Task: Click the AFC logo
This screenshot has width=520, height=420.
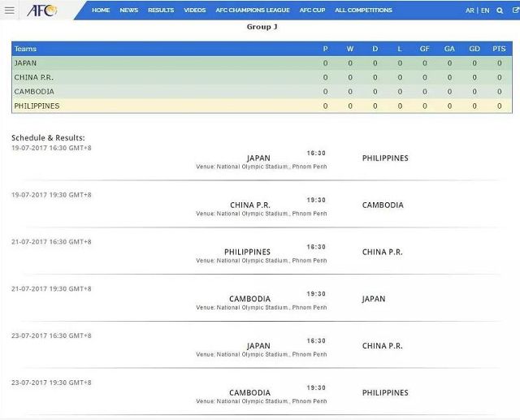Action: (x=42, y=11)
